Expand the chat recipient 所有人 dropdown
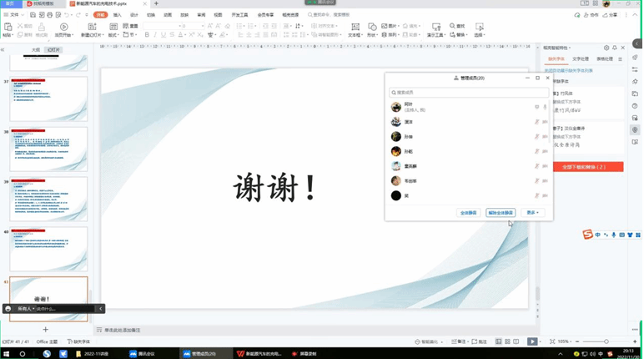 click(25, 309)
